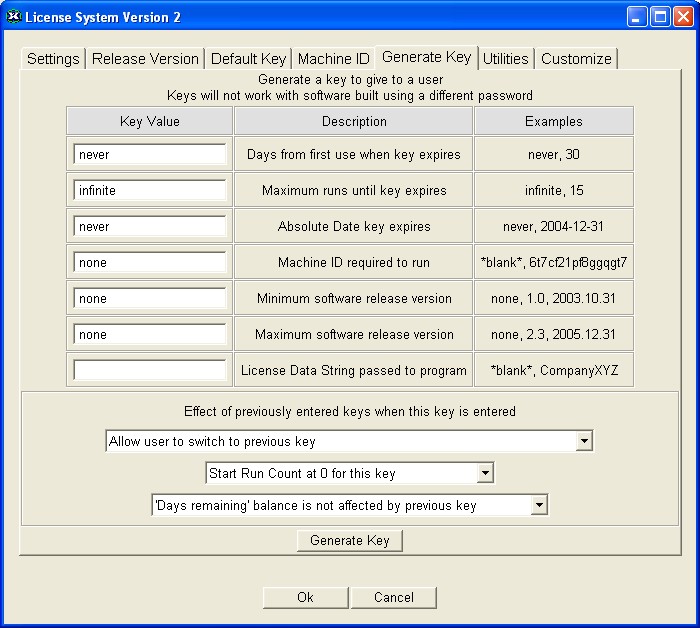Select the Generate Key tab
Viewport: 700px width, 628px height.
[x=426, y=57]
